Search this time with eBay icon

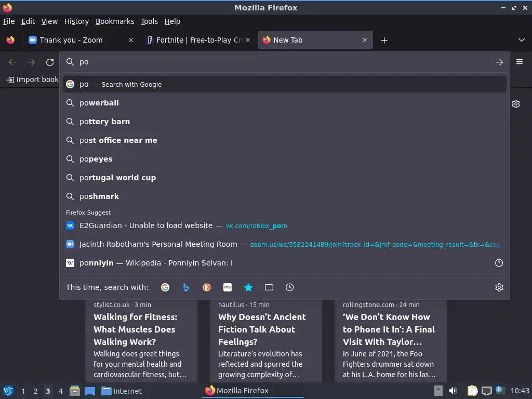pyautogui.click(x=228, y=287)
